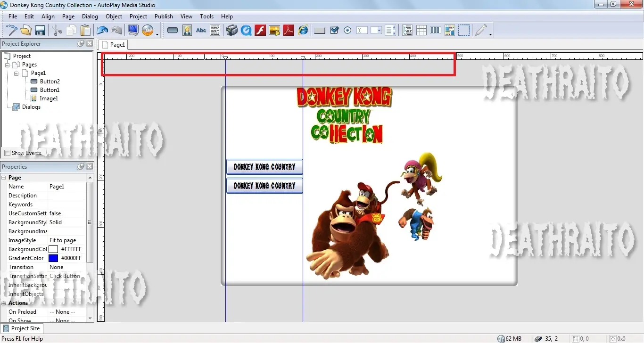Insert a ComboBox object icon
The image size is (644, 343).
[376, 30]
